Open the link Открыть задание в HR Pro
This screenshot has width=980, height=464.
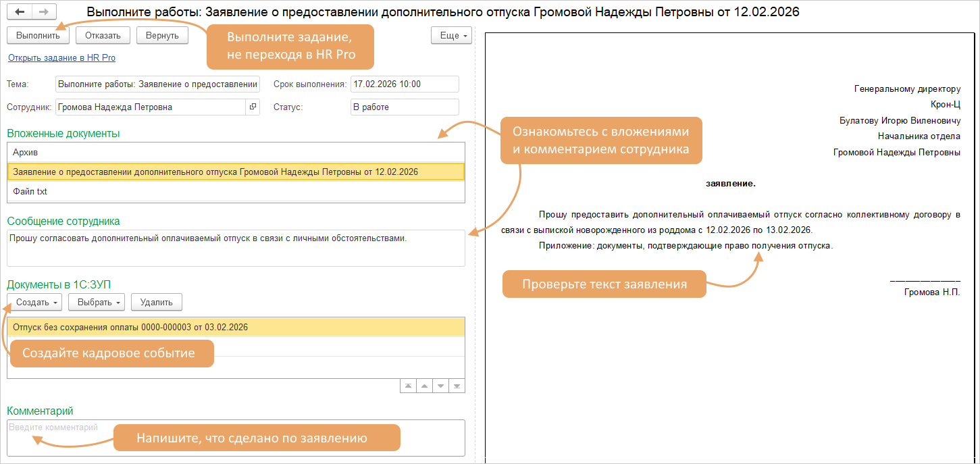pos(61,58)
